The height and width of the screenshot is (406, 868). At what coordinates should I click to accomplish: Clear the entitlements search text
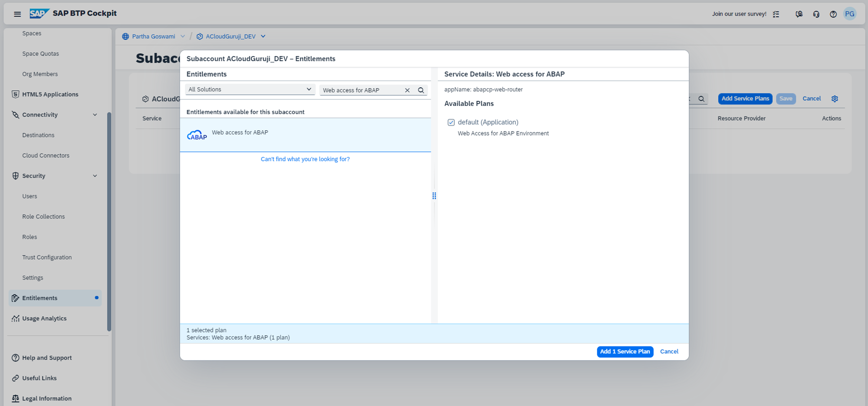[x=407, y=90]
